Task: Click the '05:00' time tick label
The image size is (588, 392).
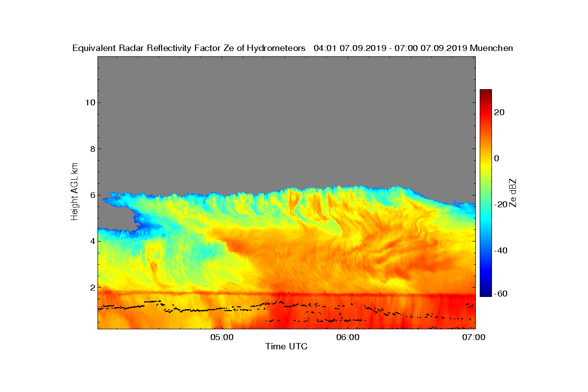Action: (221, 337)
